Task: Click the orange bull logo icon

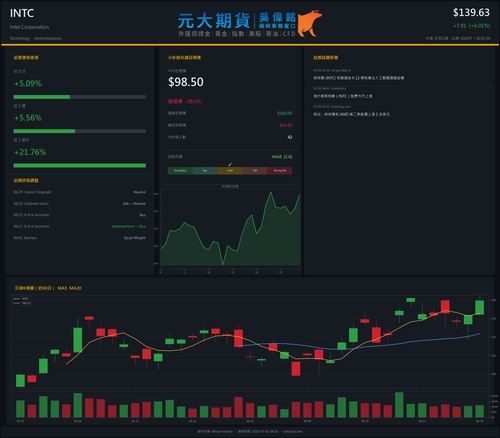Action: click(310, 23)
